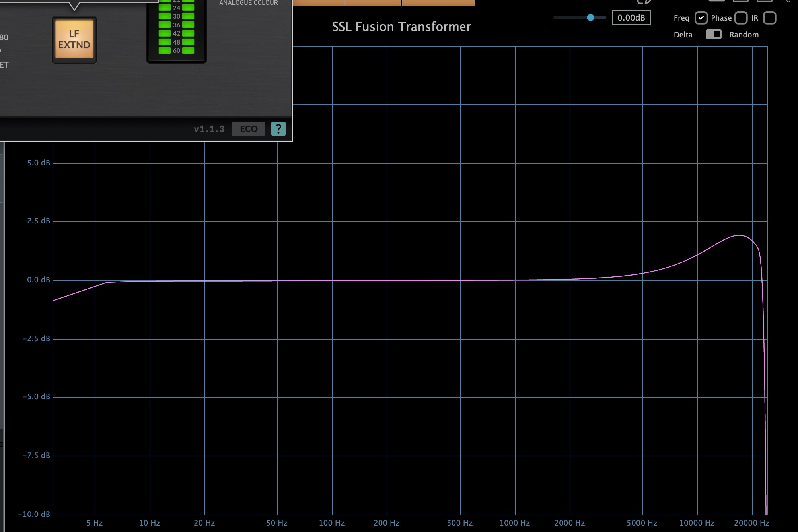Image resolution: width=798 pixels, height=532 pixels.
Task: Click the -10.0 dB axis label
Action: tap(34, 514)
